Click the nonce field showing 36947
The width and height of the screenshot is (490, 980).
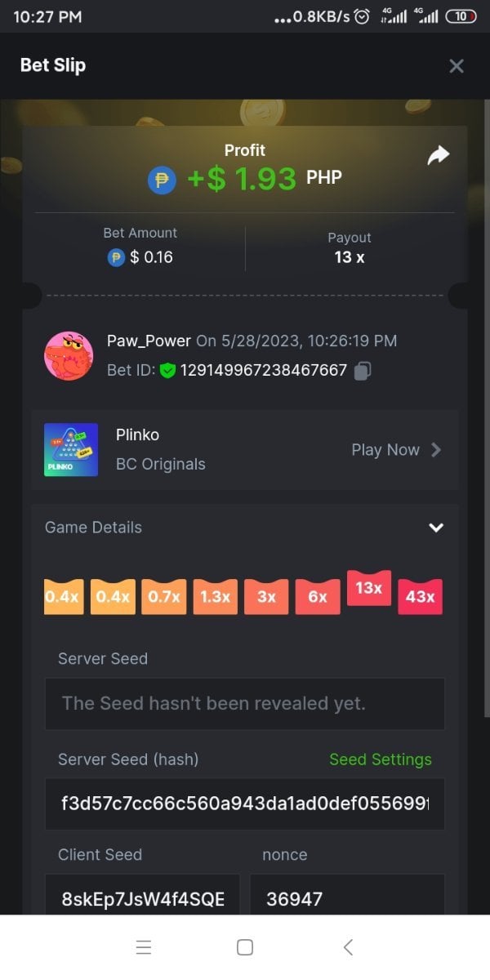[x=347, y=898]
